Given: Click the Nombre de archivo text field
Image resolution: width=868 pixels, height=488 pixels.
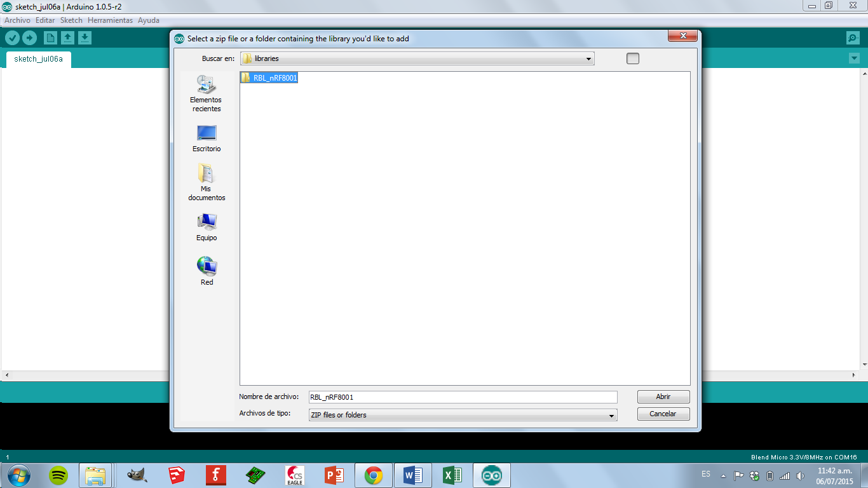Looking at the screenshot, I should point(463,397).
